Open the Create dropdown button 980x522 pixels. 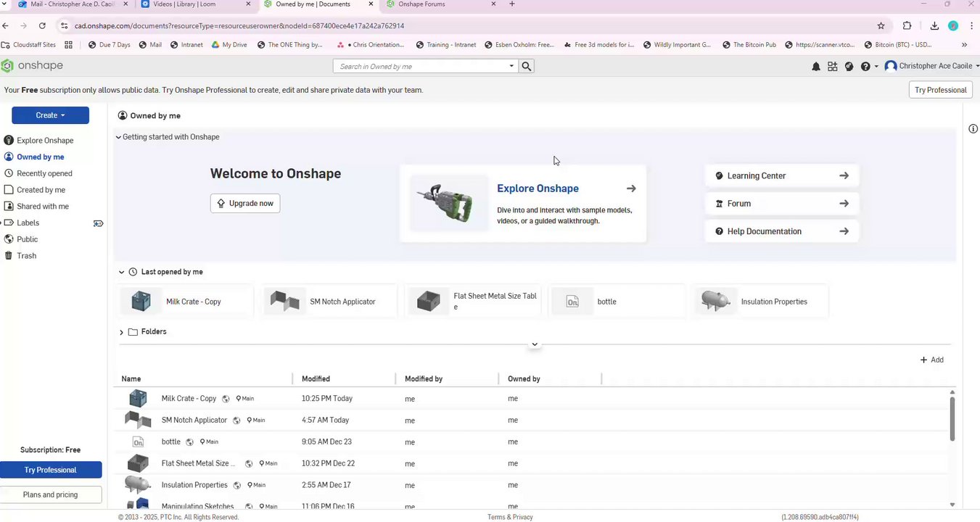click(x=50, y=115)
